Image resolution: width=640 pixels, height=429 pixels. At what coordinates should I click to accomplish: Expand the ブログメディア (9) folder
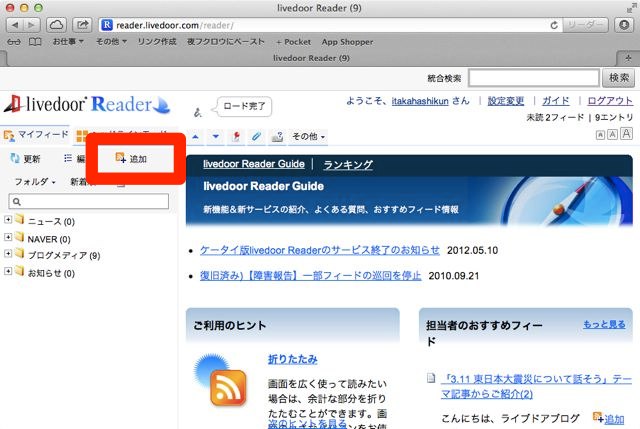click(8, 253)
